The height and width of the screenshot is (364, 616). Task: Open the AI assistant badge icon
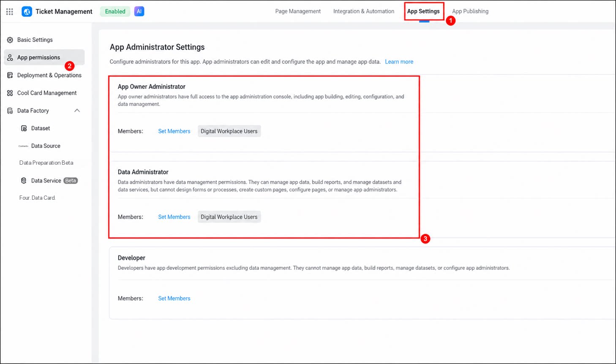click(x=139, y=11)
